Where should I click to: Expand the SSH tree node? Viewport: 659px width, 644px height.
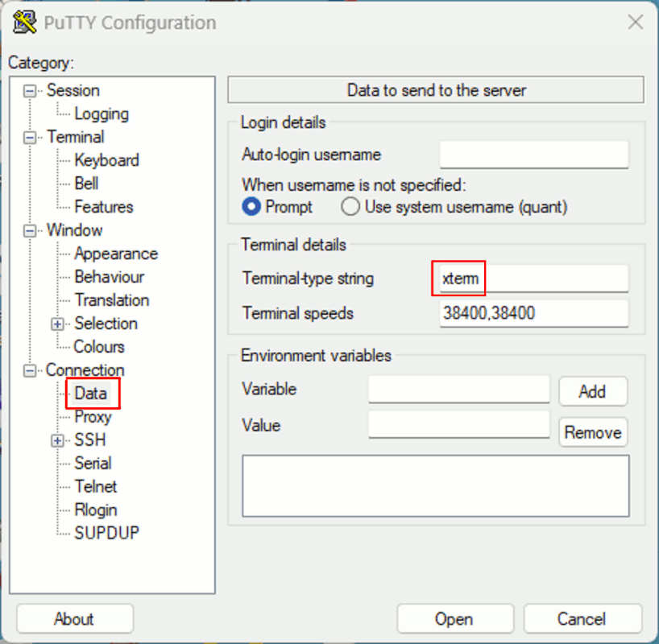[57, 440]
